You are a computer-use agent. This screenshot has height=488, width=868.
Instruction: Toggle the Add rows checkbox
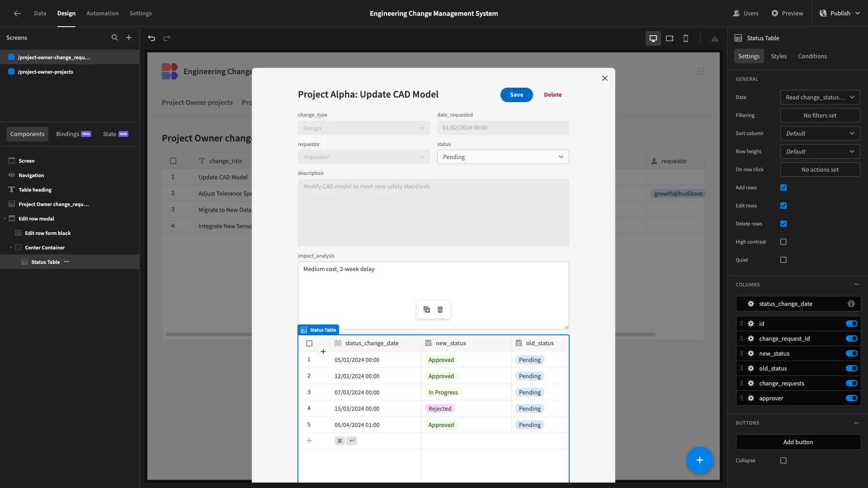(783, 188)
